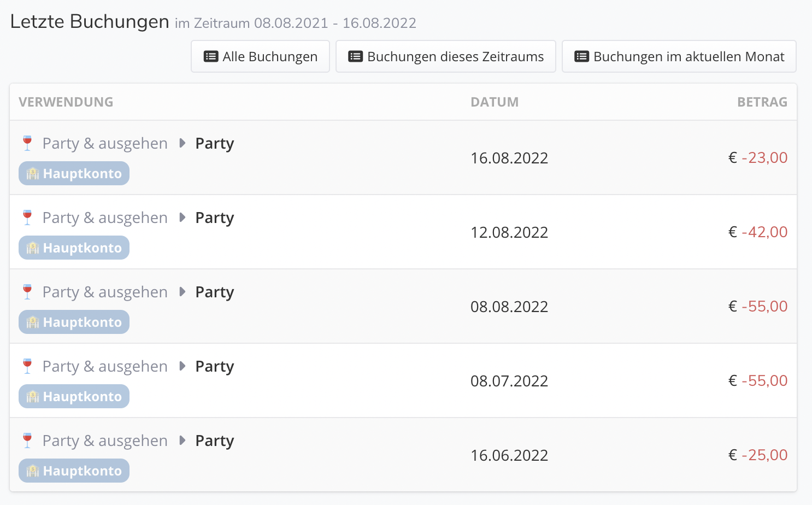Click wine glass icon of 08.07.2022 booking
812x505 pixels.
click(x=27, y=366)
